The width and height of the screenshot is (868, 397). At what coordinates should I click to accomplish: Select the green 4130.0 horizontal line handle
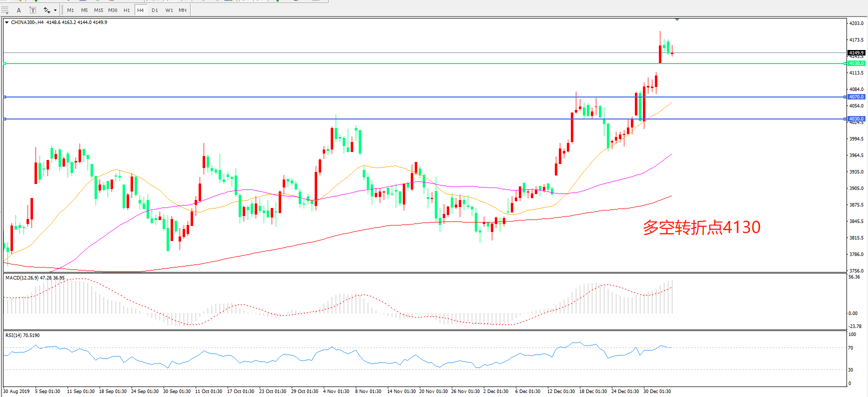[5, 63]
